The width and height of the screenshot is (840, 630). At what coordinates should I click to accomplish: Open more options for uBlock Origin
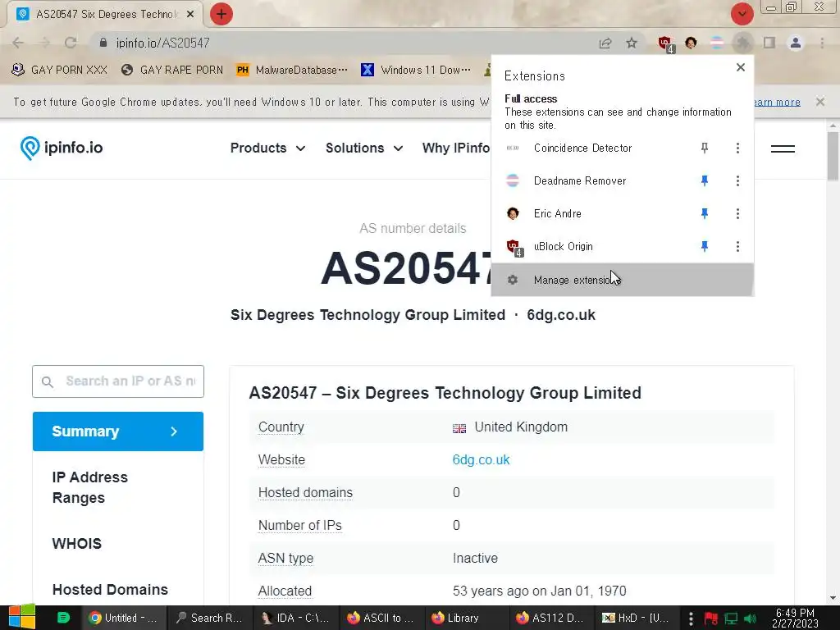pyautogui.click(x=737, y=246)
